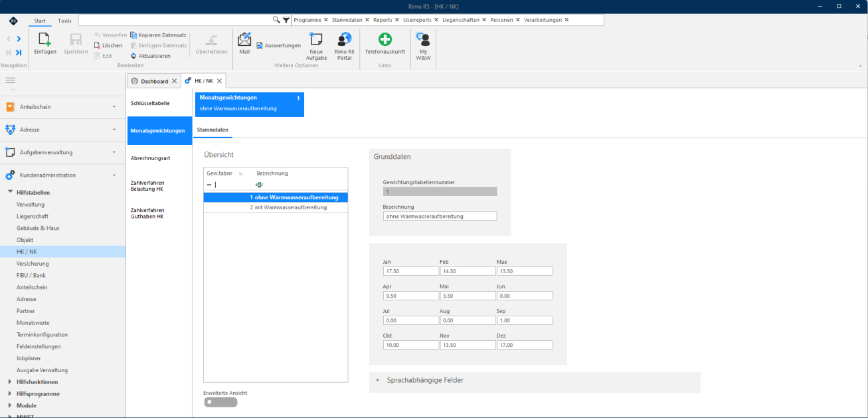Click the search magnifier icon

click(x=277, y=20)
